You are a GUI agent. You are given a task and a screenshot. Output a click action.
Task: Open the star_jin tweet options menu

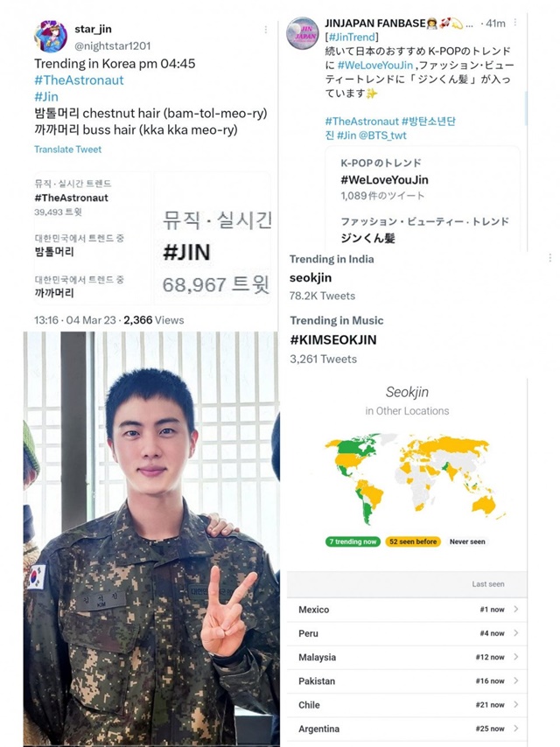coord(265,30)
